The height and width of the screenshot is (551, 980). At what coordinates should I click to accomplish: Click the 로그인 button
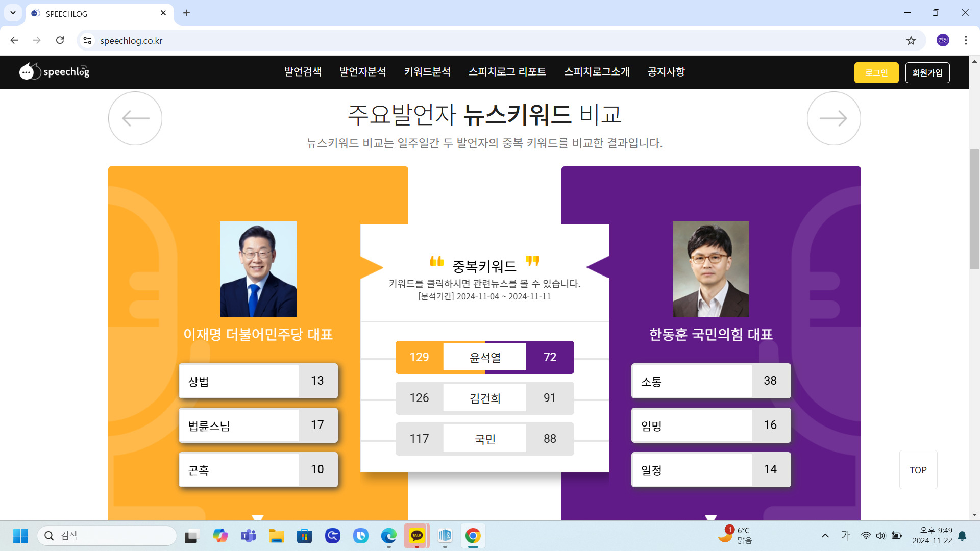pos(876,72)
